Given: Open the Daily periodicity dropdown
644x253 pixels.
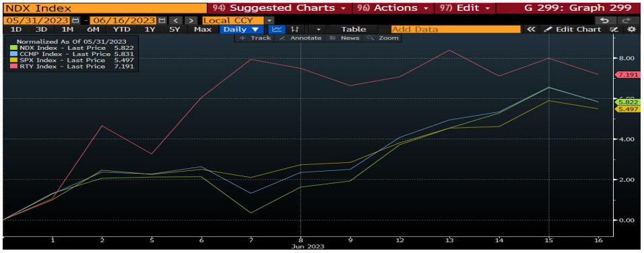Looking at the screenshot, I should 241,30.
